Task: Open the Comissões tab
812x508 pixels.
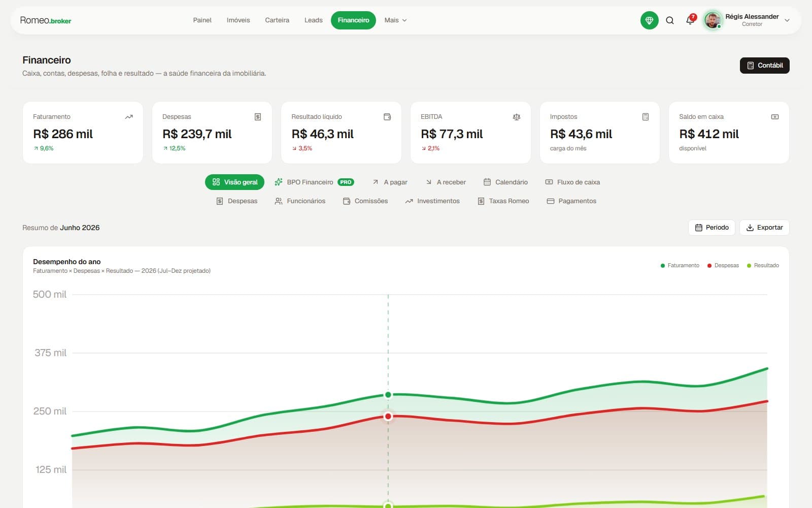Action: click(365, 201)
